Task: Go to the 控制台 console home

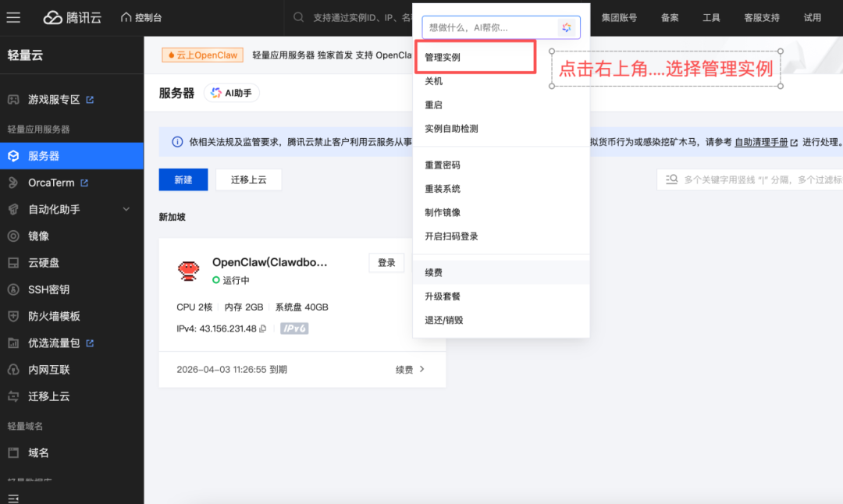Action: [141, 18]
